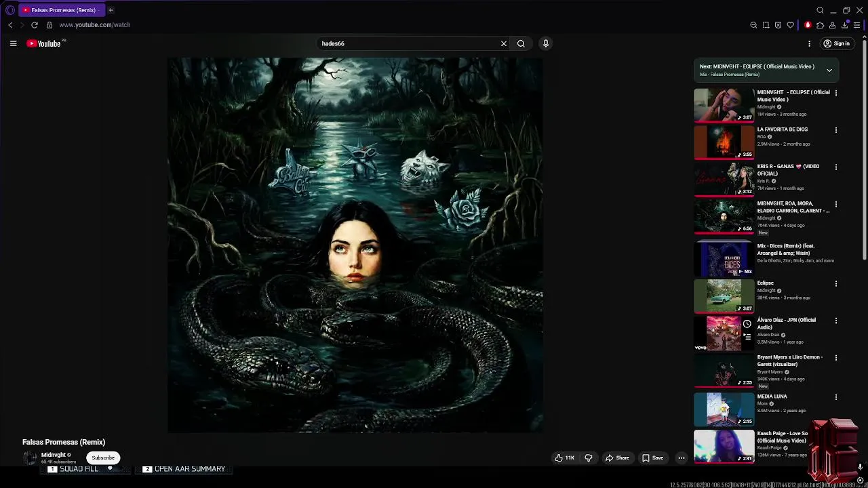View site info via padlock icon
Image resolution: width=868 pixels, height=488 pixels.
pyautogui.click(x=50, y=25)
